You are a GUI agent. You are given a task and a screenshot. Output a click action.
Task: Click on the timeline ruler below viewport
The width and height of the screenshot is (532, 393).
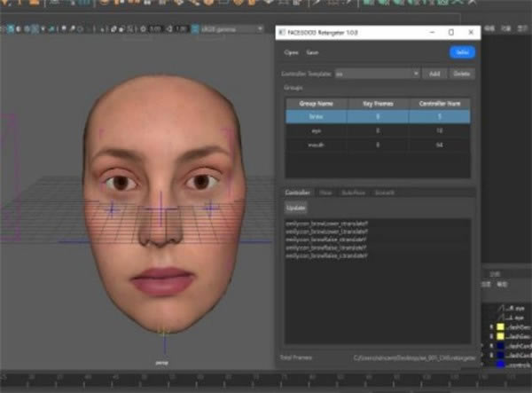point(266,381)
